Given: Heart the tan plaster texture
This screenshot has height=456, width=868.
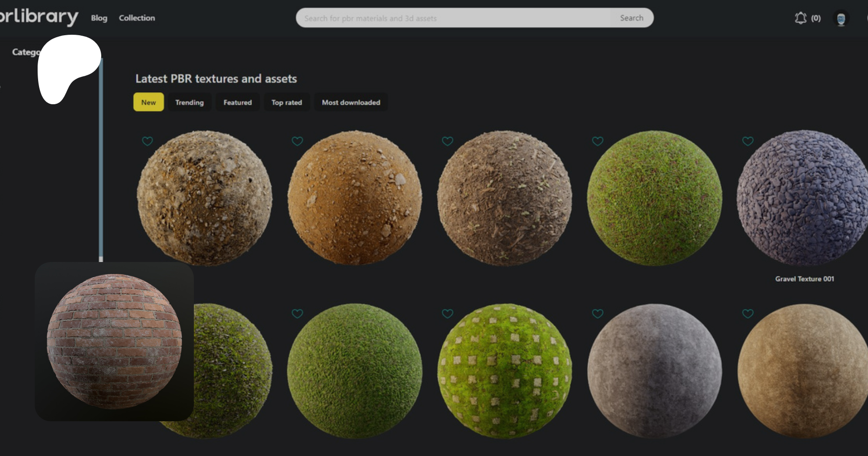Looking at the screenshot, I should [747, 314].
